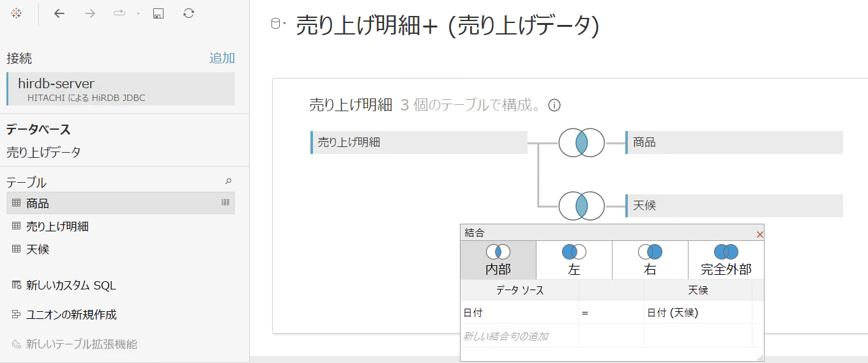Search tables with the magnifier icon
The image size is (868, 363).
pos(229,181)
